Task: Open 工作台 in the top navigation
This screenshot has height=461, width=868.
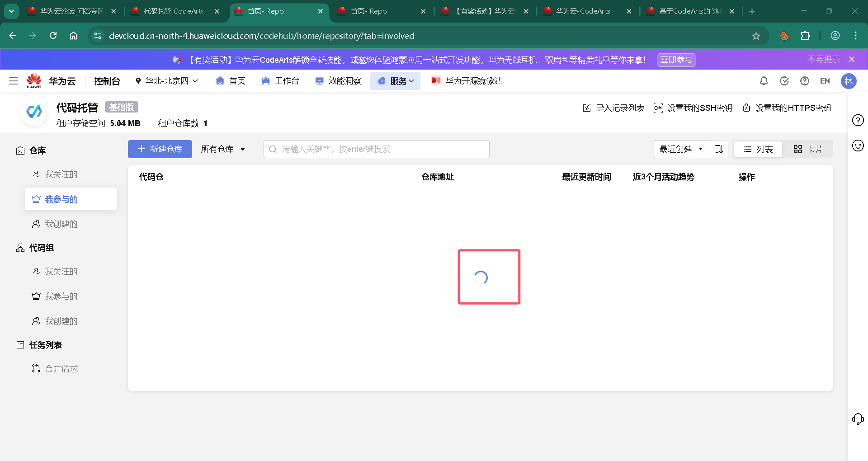Action: [280, 81]
